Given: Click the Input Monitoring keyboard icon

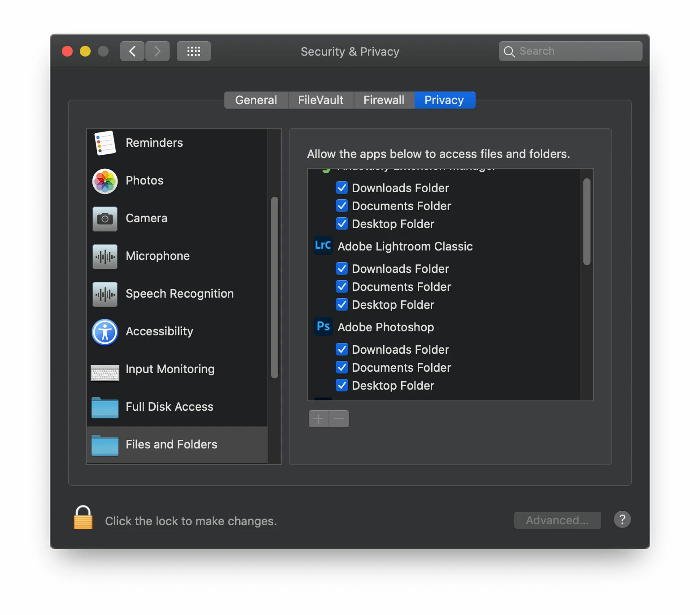Looking at the screenshot, I should (x=105, y=373).
